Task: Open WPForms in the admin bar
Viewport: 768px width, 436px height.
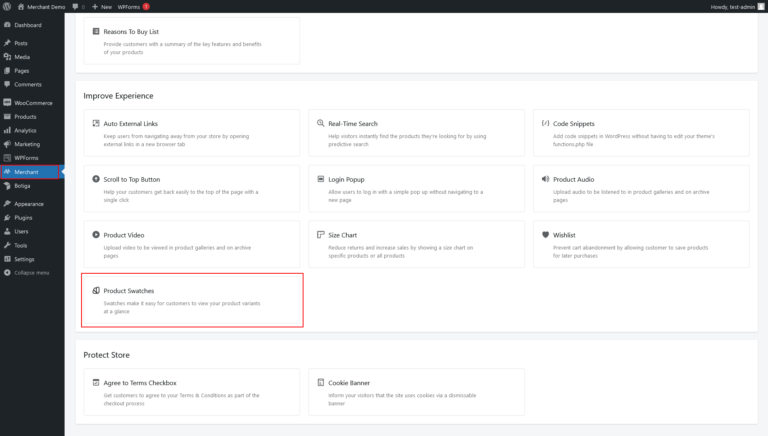Action: click(x=129, y=7)
